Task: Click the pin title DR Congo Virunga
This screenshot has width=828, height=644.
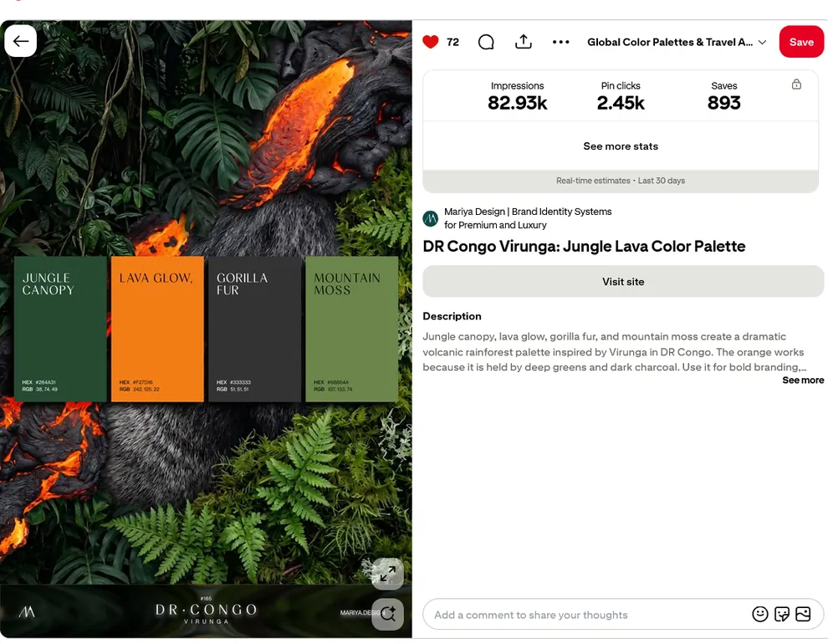Action: click(584, 247)
